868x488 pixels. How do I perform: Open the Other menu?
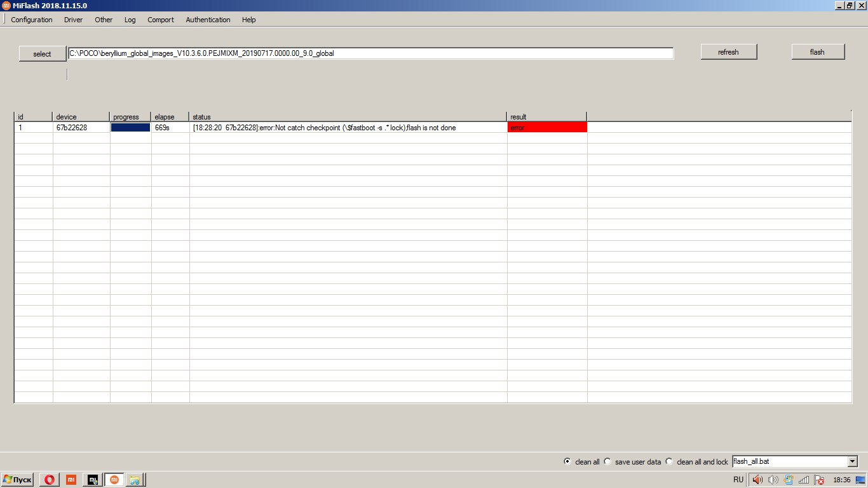click(x=104, y=20)
